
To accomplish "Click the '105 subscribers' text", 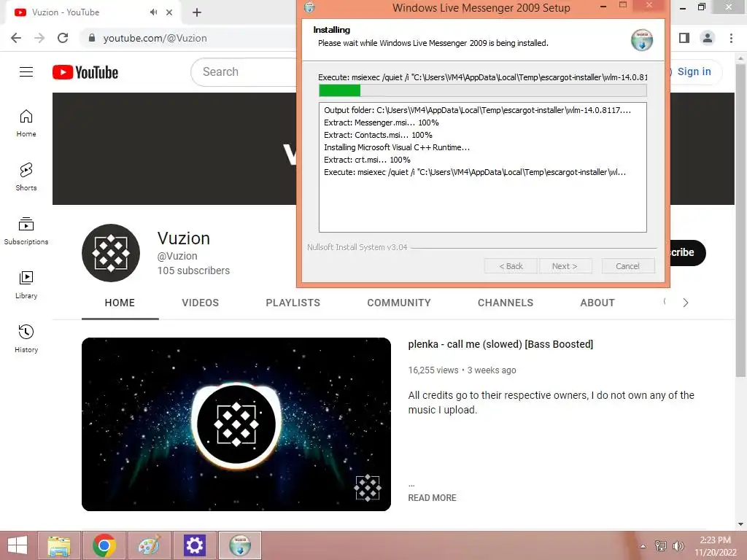I will 193,271.
